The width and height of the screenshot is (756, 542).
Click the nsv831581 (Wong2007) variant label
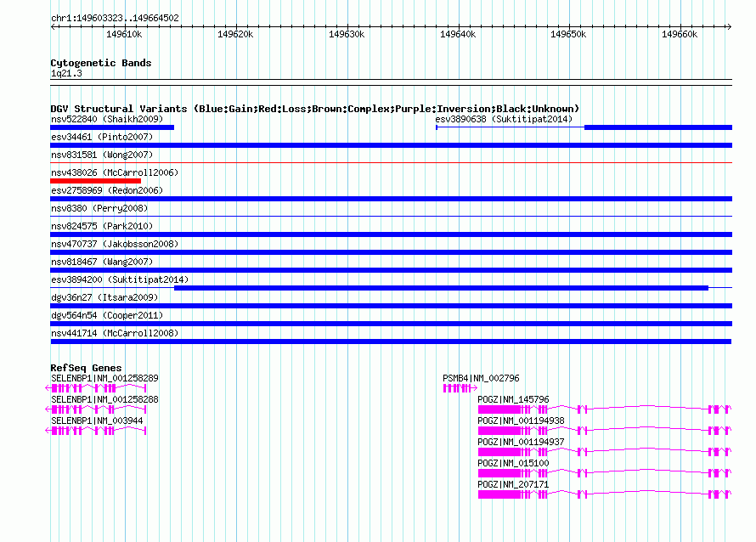tap(102, 155)
